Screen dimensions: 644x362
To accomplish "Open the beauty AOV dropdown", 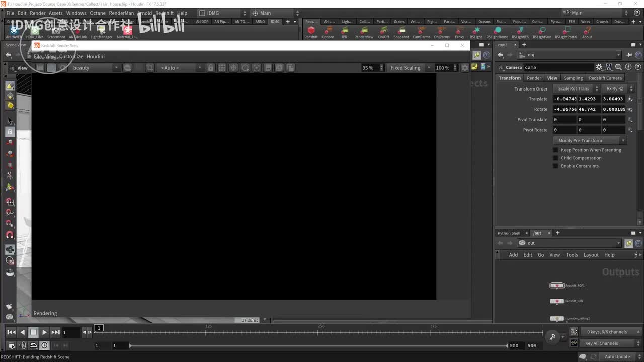I will (x=95, y=68).
